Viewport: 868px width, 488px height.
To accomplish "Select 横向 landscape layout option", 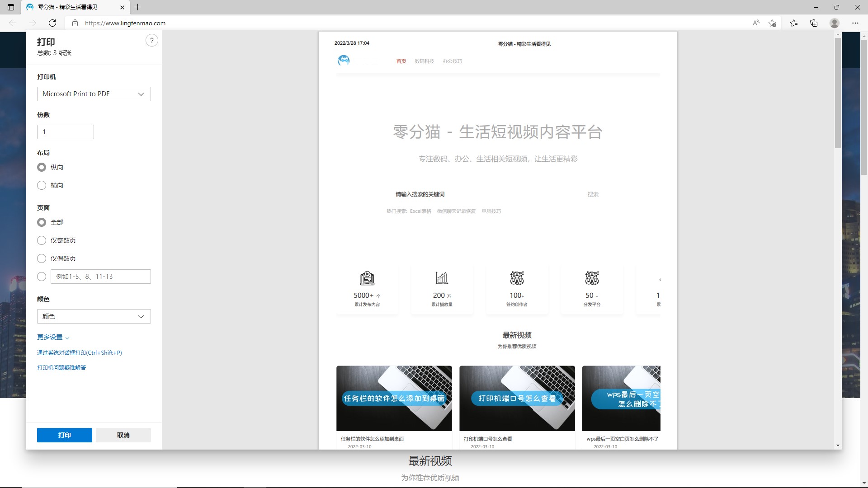I will pyautogui.click(x=42, y=185).
